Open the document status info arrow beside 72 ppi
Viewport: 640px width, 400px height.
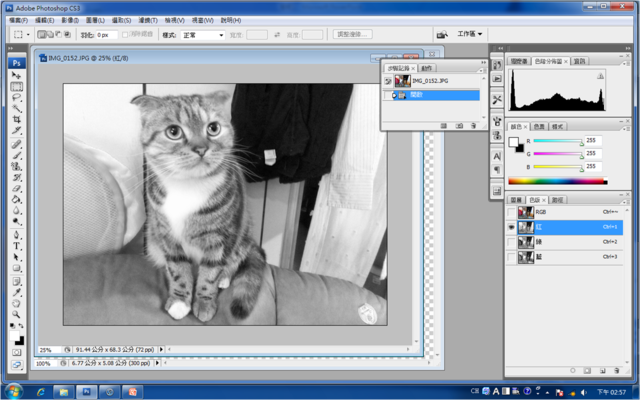(x=161, y=349)
